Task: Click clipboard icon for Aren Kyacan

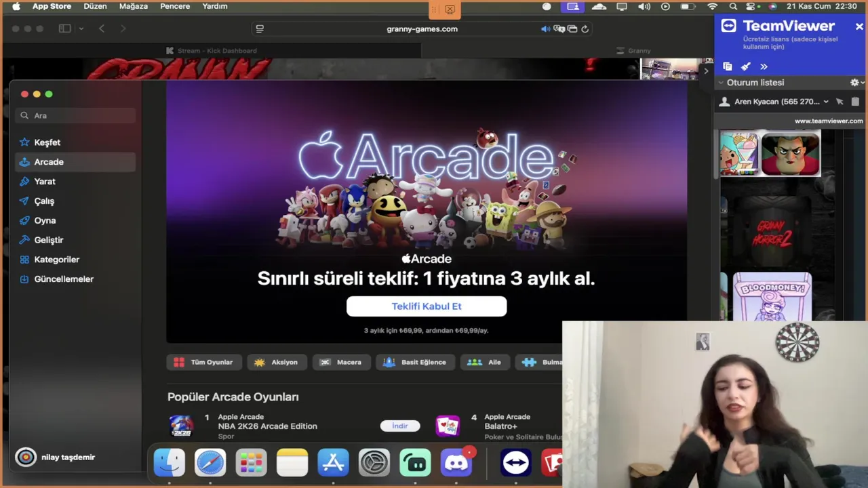Action: click(855, 102)
